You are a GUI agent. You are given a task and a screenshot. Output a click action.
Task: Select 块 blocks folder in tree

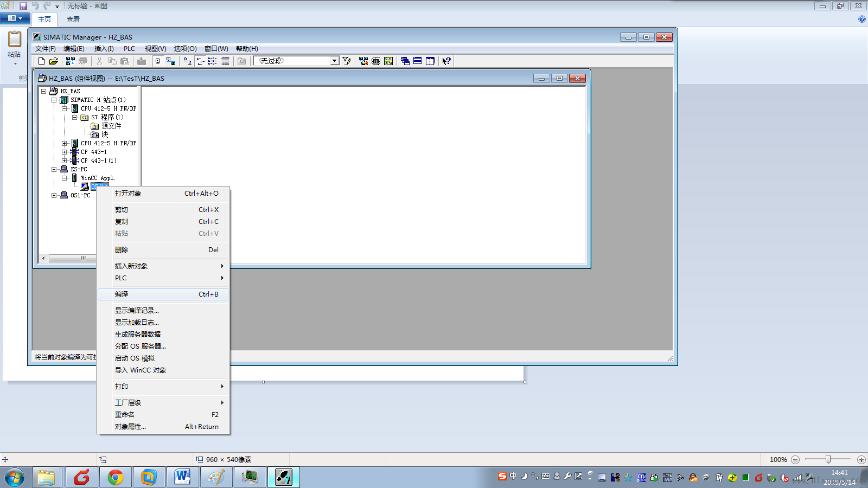pyautogui.click(x=105, y=135)
